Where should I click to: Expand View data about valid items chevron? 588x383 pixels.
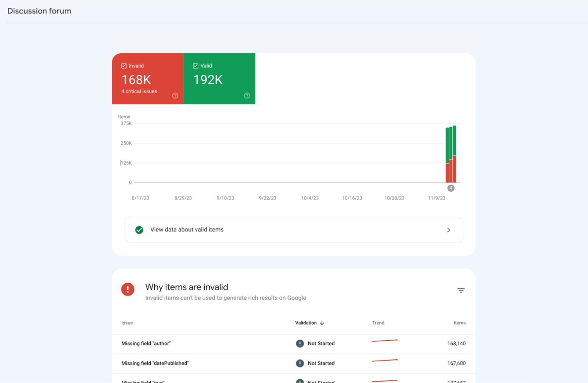coord(449,230)
